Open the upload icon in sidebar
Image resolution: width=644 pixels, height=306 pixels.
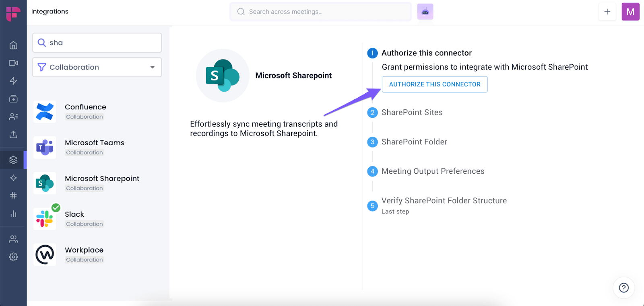(13, 134)
